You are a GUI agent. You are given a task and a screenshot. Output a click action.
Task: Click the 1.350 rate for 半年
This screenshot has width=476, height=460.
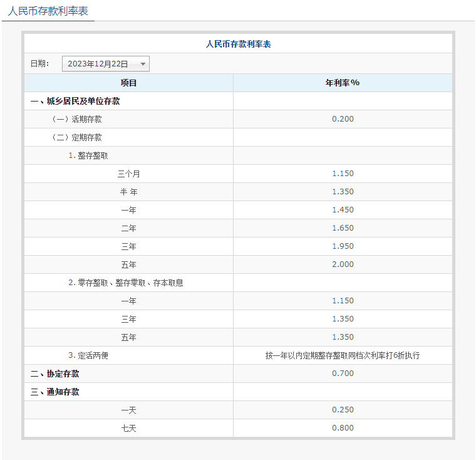tap(343, 192)
